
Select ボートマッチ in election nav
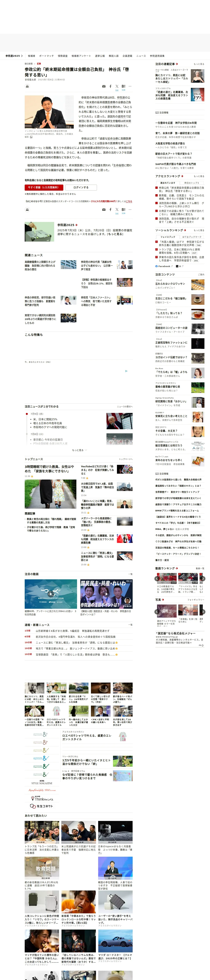point(46,56)
